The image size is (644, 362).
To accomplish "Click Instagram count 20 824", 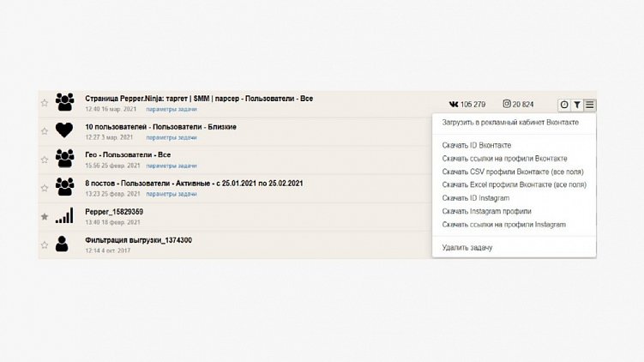I will pos(518,105).
